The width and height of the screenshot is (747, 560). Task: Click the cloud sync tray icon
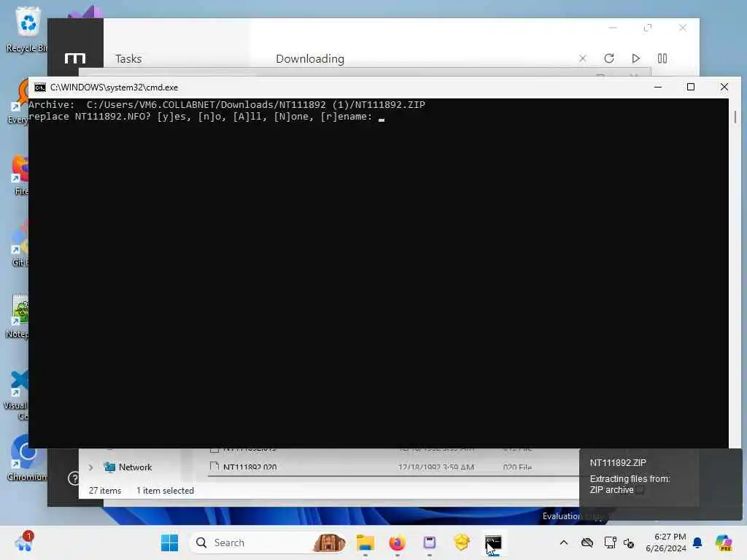(587, 542)
